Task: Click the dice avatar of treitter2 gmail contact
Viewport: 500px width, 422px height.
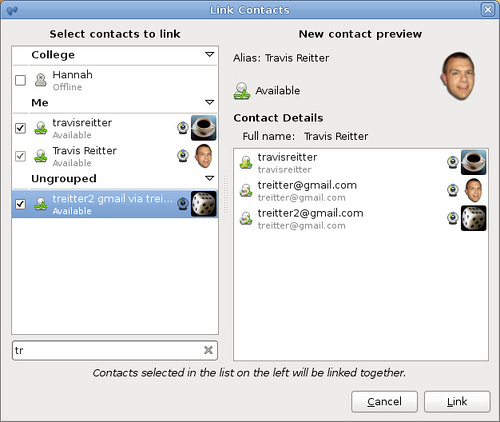Action: tap(204, 204)
